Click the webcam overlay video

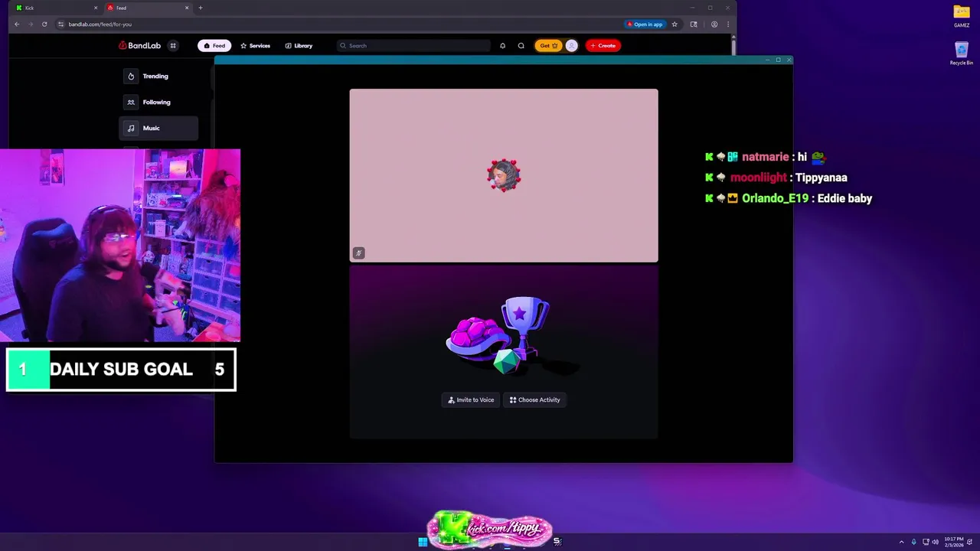[120, 246]
